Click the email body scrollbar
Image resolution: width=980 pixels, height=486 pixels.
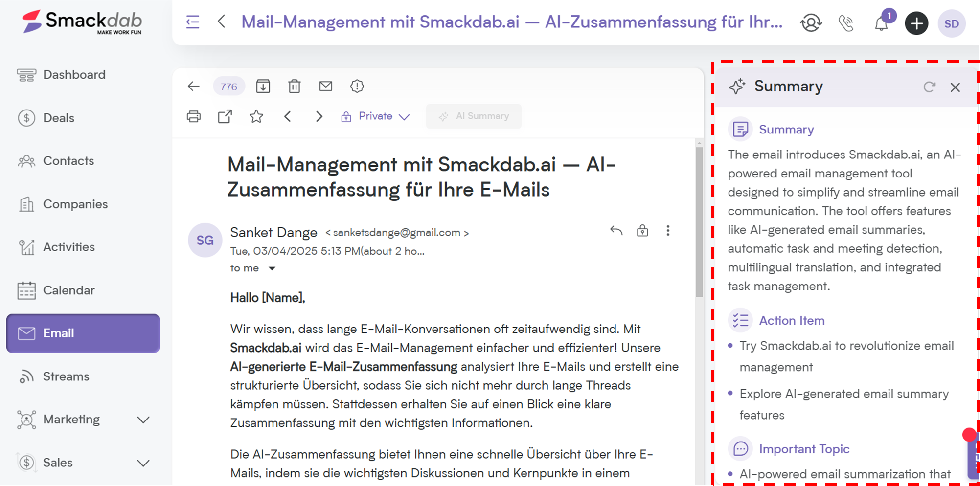click(699, 222)
